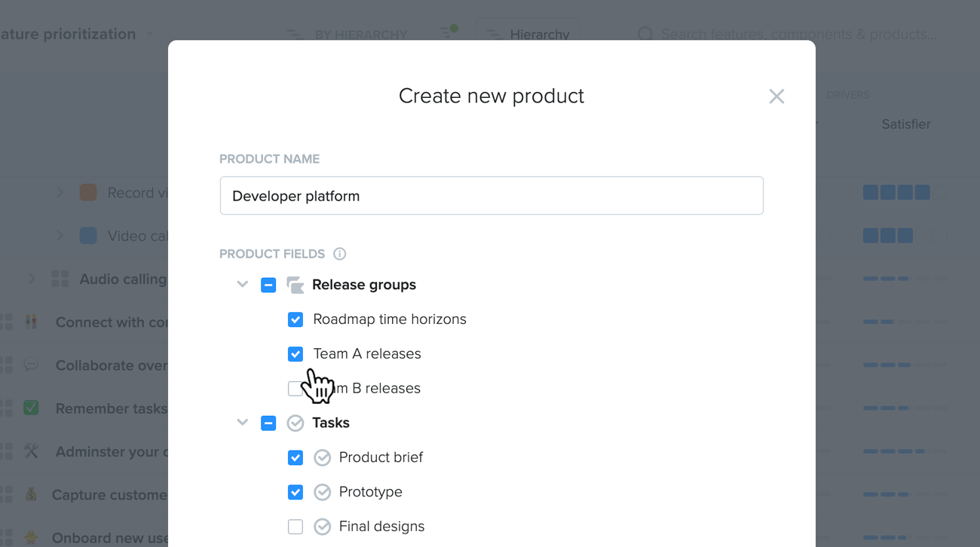980x547 pixels.
Task: Expand the Audio calling row chevron
Action: [32, 279]
